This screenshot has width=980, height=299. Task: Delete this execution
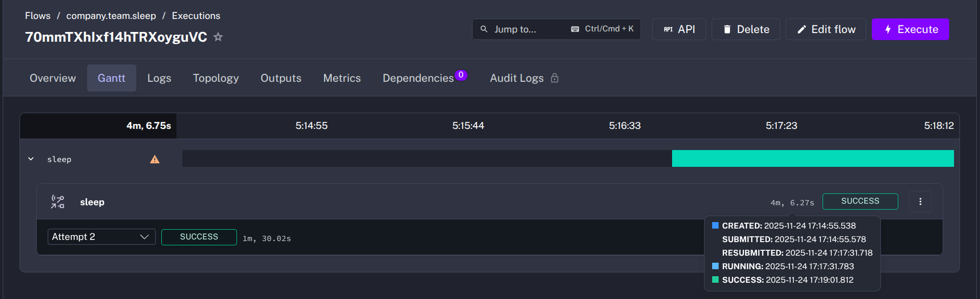point(746,29)
